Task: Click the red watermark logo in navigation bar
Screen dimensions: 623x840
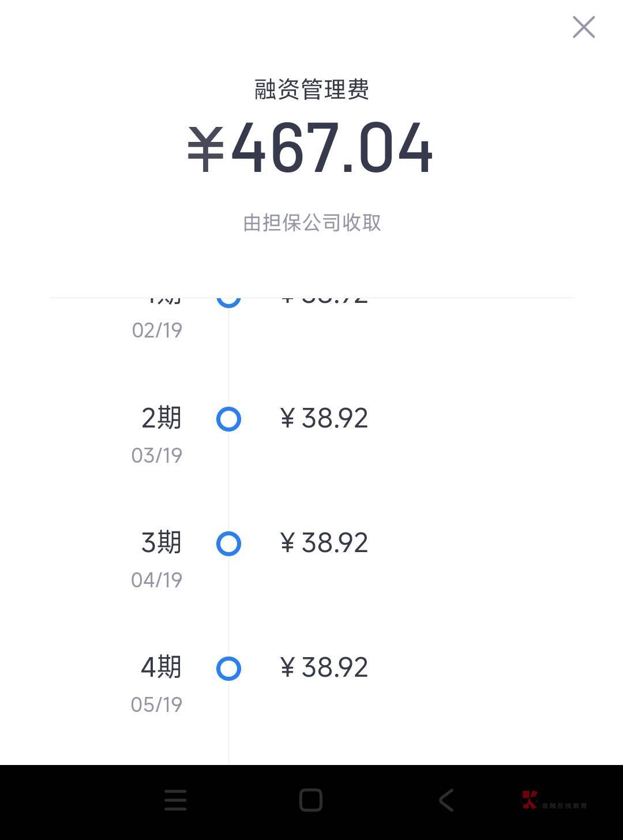Action: (529, 800)
